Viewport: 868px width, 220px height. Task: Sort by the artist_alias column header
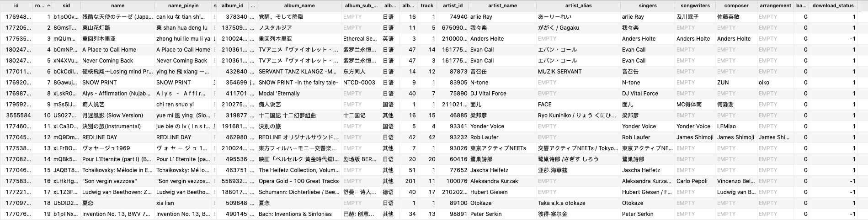(578, 5)
